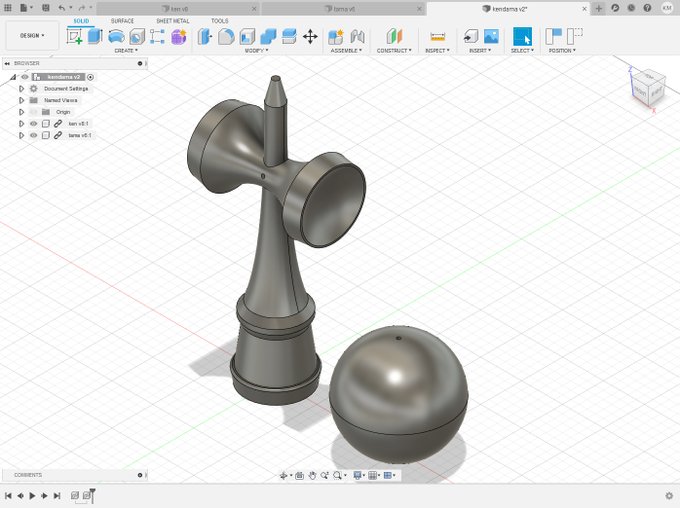Image resolution: width=680 pixels, height=508 pixels.
Task: Click the Look At icon in navigation bar
Action: pyautogui.click(x=299, y=476)
